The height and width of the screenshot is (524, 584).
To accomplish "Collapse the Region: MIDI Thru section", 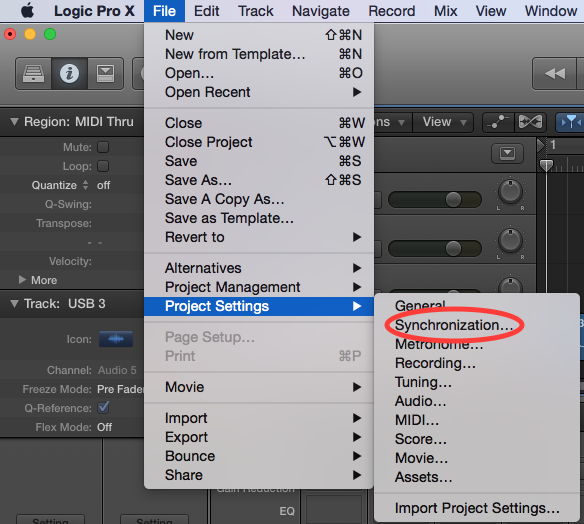I will pyautogui.click(x=14, y=122).
